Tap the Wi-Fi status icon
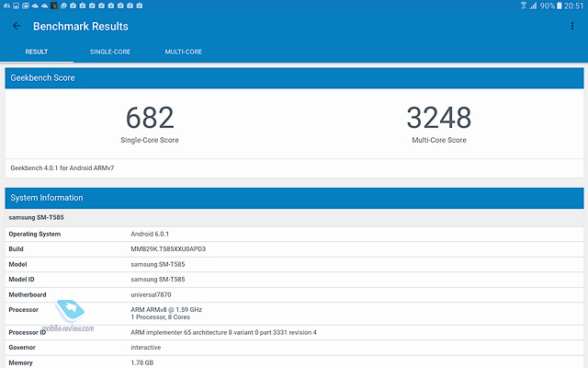Viewport: 588px width, 368px height. pyautogui.click(x=524, y=6)
